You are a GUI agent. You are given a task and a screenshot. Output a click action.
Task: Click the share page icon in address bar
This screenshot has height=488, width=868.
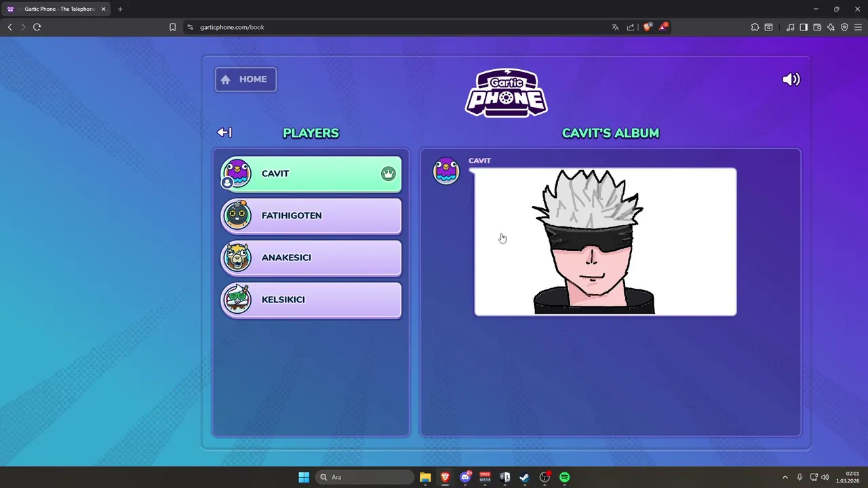631,27
